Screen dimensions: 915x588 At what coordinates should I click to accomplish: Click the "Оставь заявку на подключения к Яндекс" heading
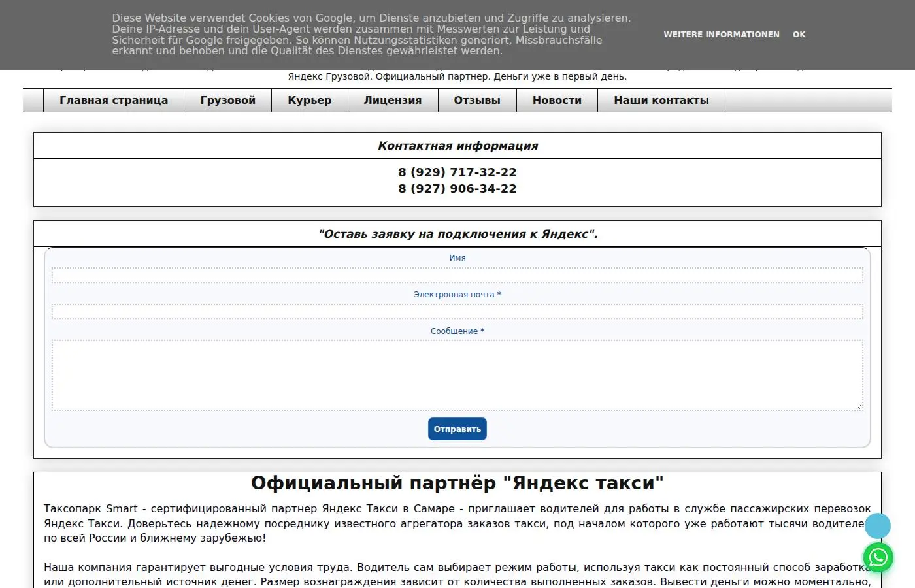457,234
